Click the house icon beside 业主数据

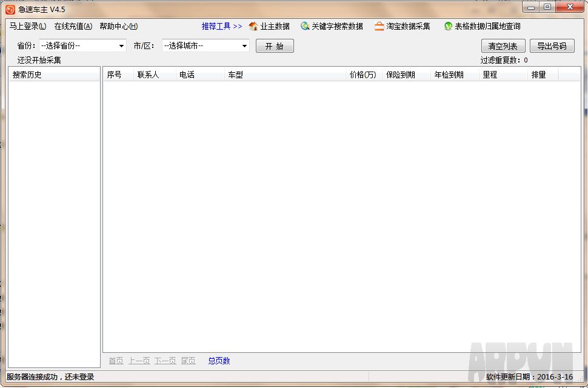tap(253, 26)
